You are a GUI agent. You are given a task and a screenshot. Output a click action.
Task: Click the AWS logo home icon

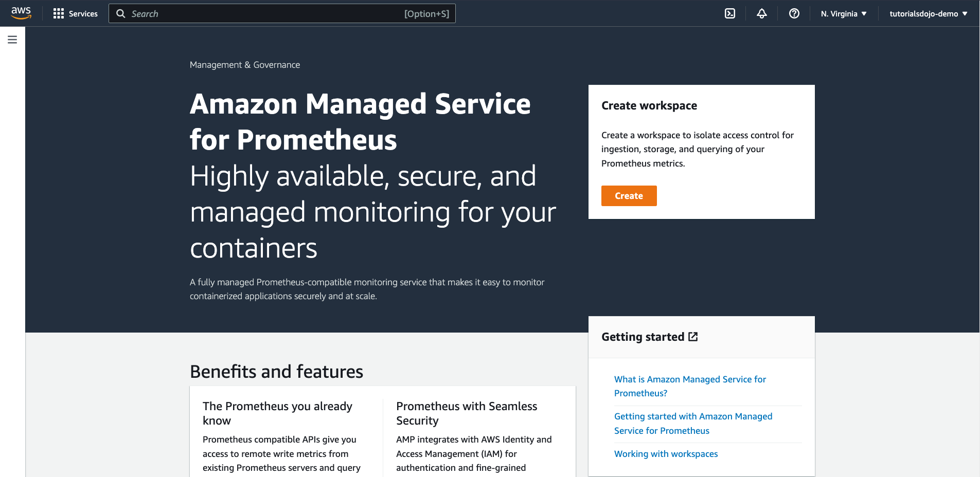pos(21,13)
